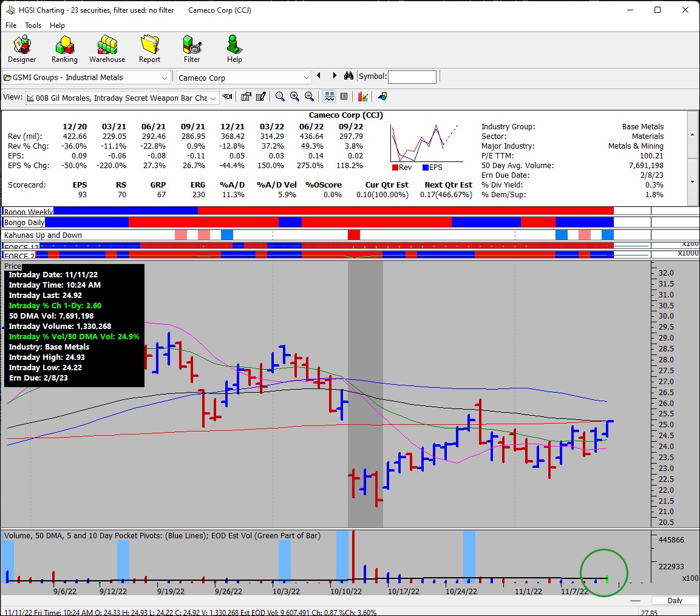The image size is (700, 616).
Task: Click the Cur Qtr Est value
Action: [382, 195]
